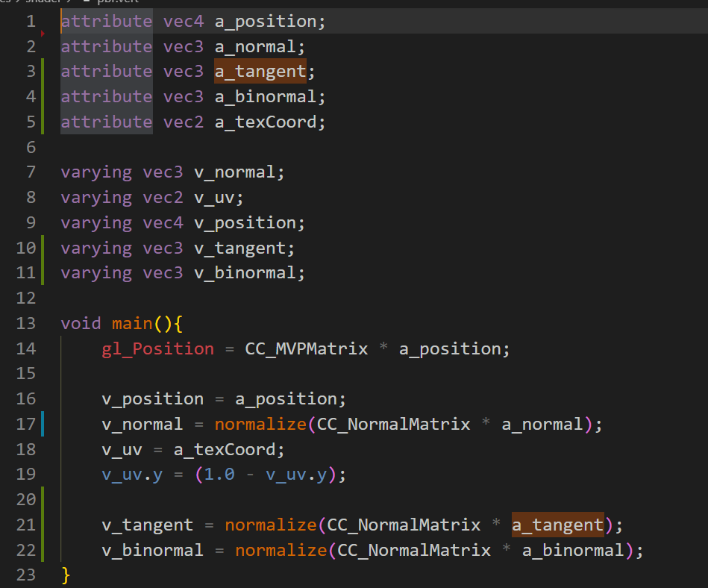Viewport: 708px width, 588px height.
Task: Click the "normalize" call on line 17
Action: tap(260, 424)
